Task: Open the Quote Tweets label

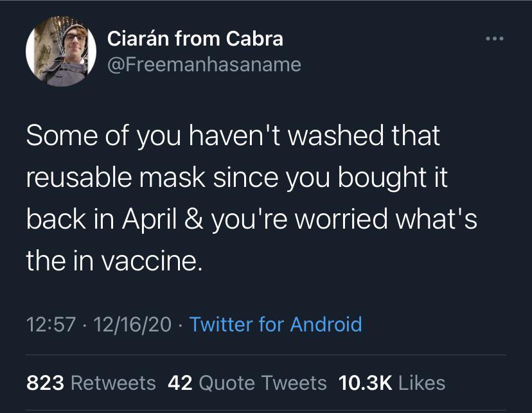Action: (x=263, y=383)
